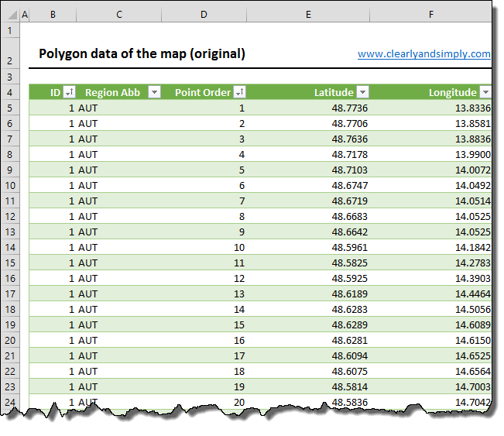This screenshot has height=436, width=504.
Task: Select the AUT cell in row 18
Action: click(x=119, y=309)
